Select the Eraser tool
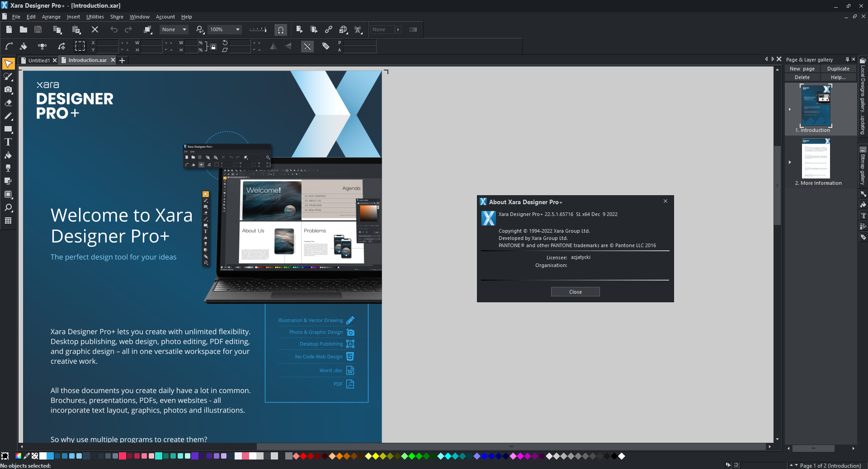 click(8, 103)
